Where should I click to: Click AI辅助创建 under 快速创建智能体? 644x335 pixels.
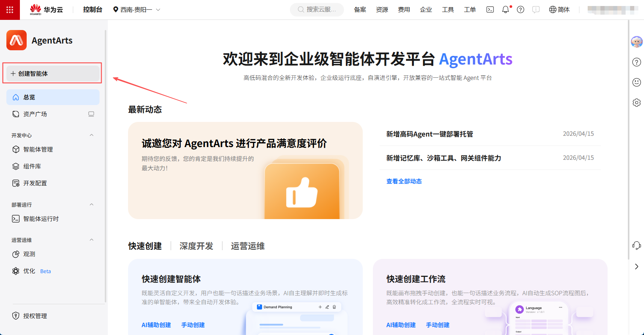(156, 325)
